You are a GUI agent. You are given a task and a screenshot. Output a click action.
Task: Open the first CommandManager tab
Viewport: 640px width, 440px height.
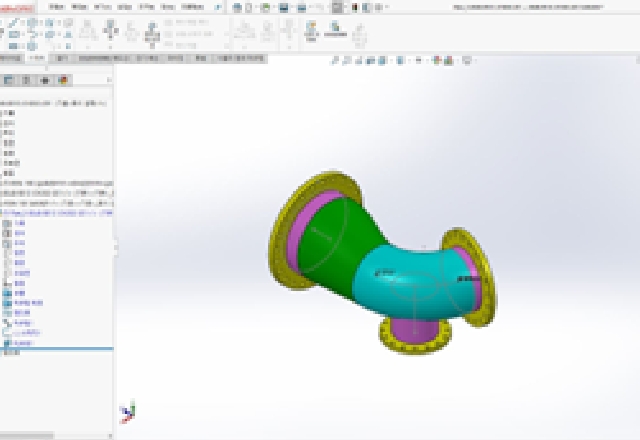coord(11,58)
